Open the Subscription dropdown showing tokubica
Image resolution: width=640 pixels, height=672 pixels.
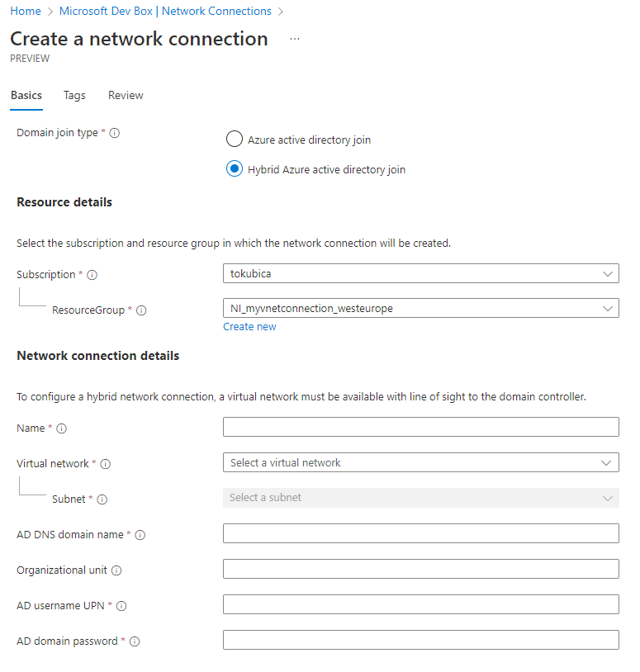421,273
